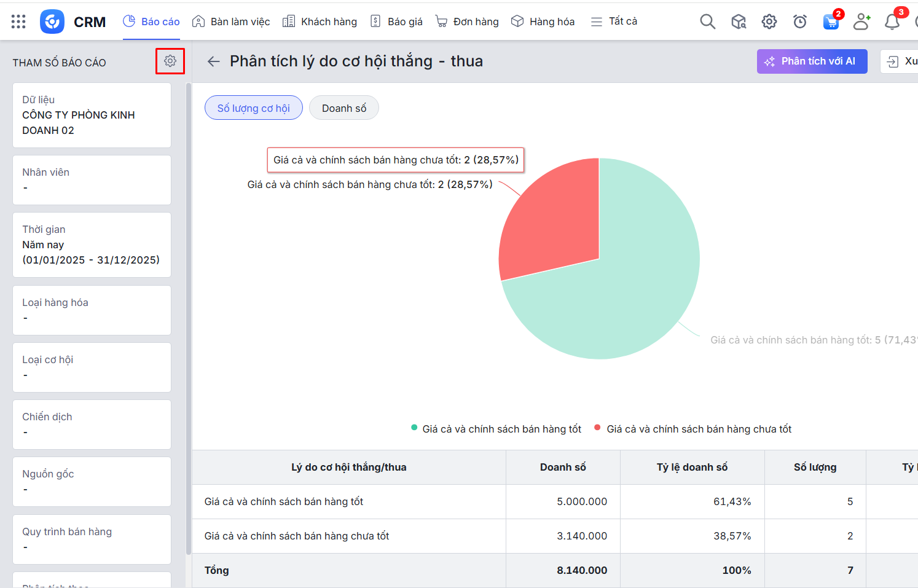Open the search magnifier icon
Image resolution: width=918 pixels, height=588 pixels.
[x=707, y=22]
